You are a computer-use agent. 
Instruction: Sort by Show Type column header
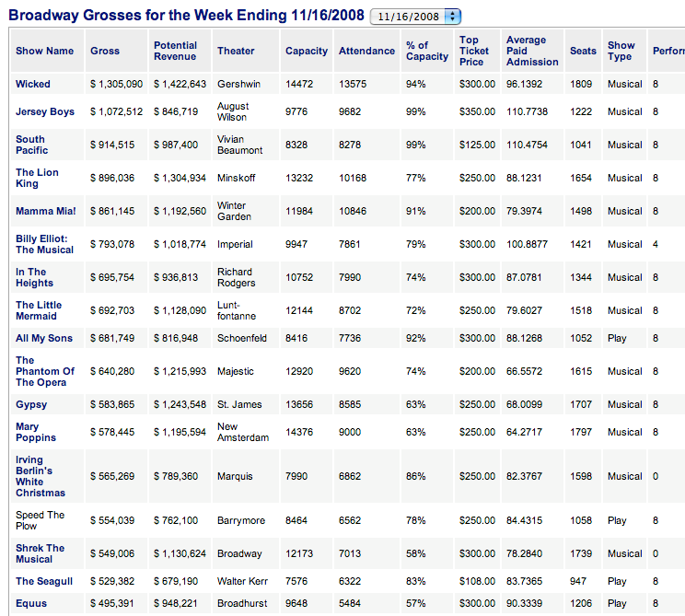(x=621, y=52)
